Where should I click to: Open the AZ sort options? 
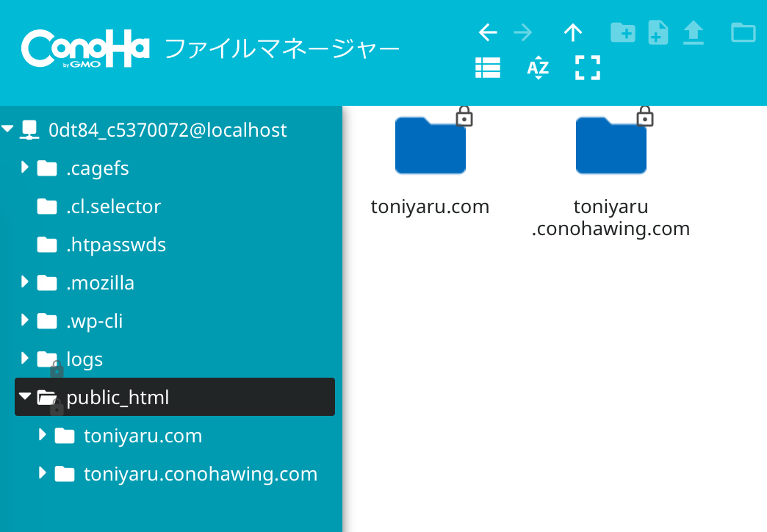[x=538, y=68]
